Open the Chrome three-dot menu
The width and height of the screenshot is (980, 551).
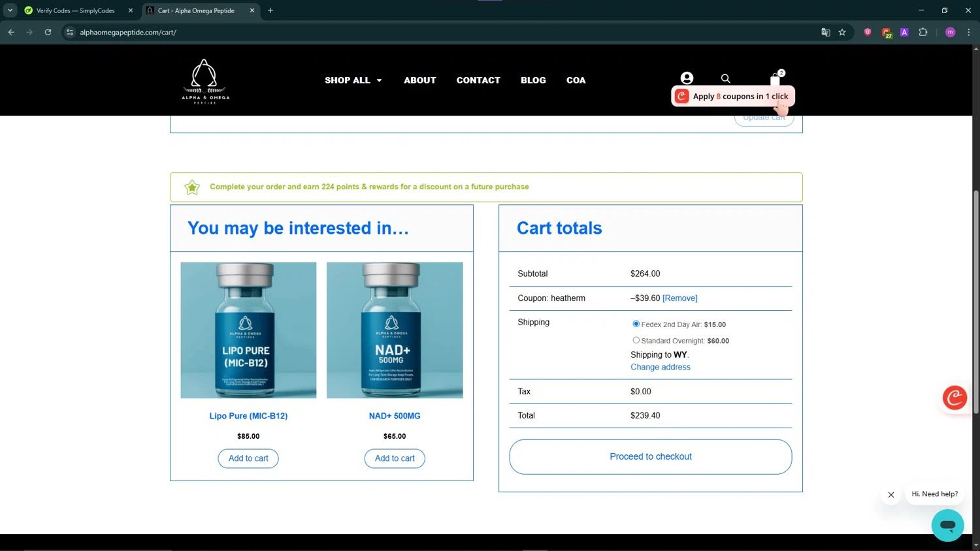click(x=969, y=32)
